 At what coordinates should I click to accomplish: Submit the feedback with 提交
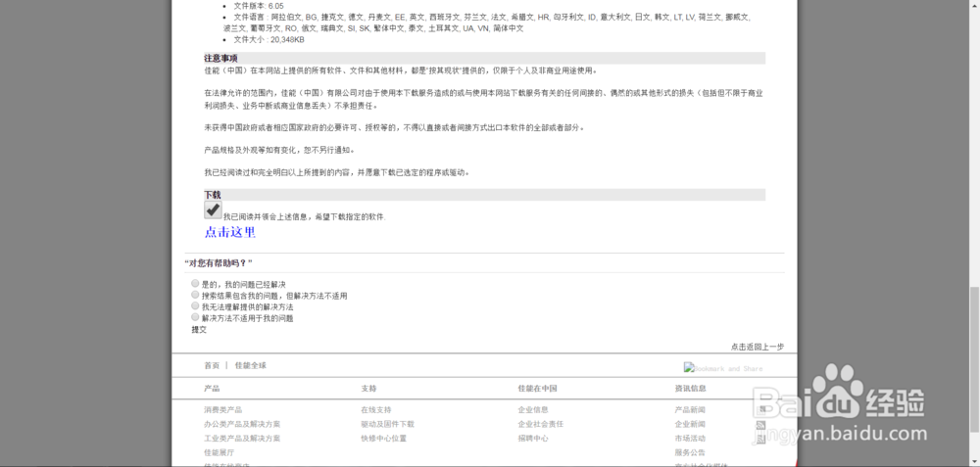click(199, 330)
